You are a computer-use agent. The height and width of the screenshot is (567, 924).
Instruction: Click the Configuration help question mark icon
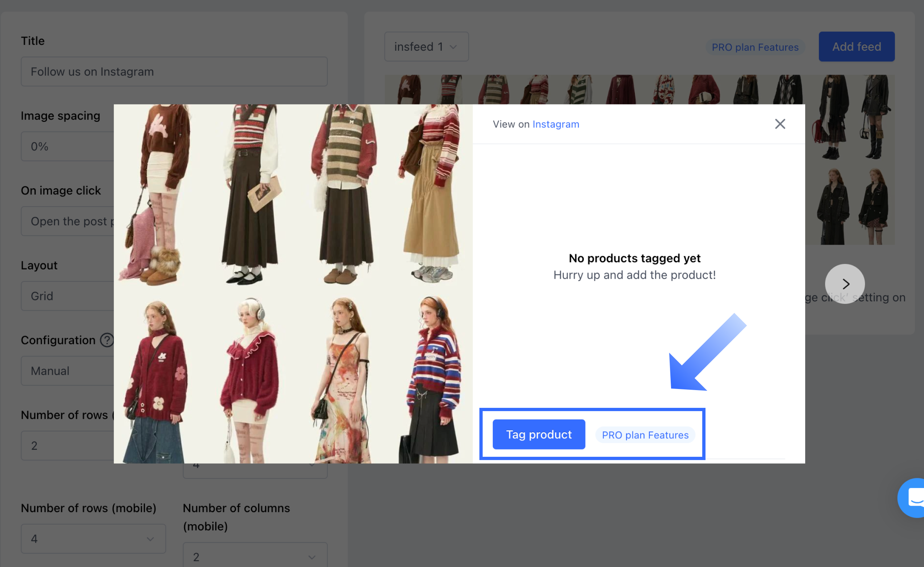107,340
